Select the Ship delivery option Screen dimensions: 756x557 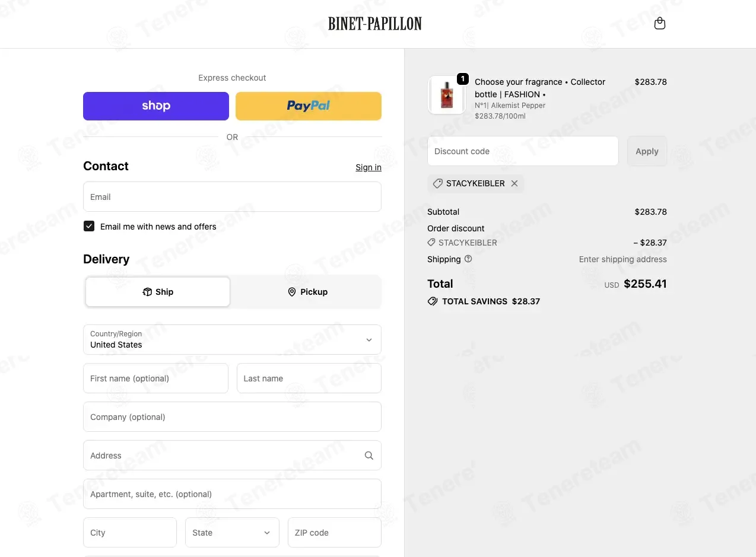[x=158, y=292]
